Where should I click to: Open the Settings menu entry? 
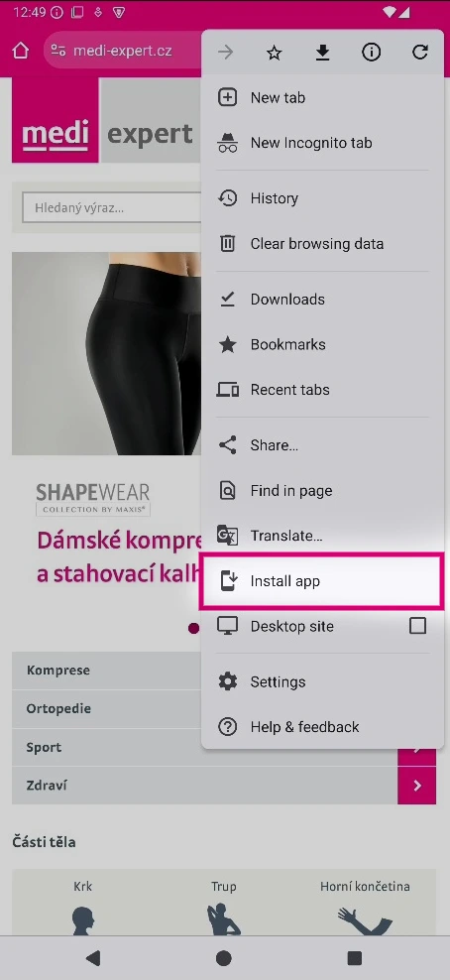[x=322, y=681]
